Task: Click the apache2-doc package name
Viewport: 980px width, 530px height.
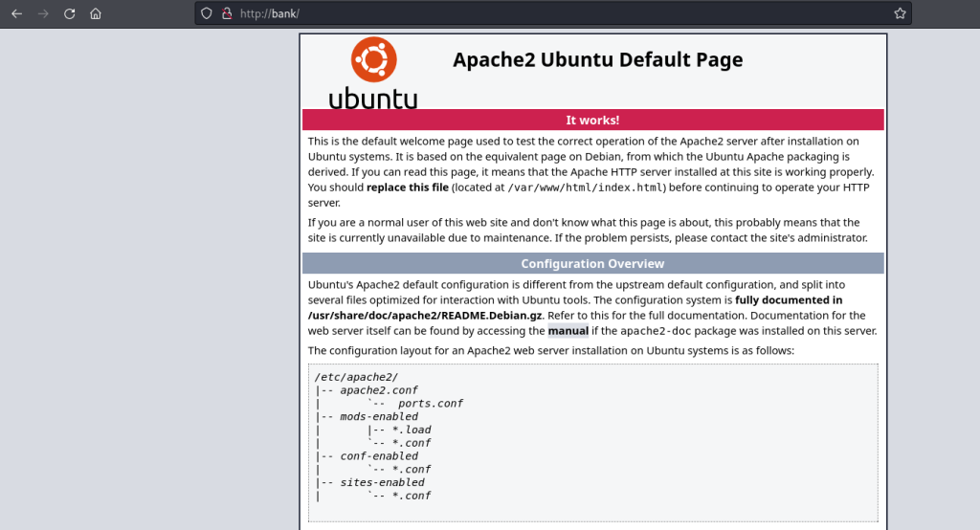Action: click(655, 331)
